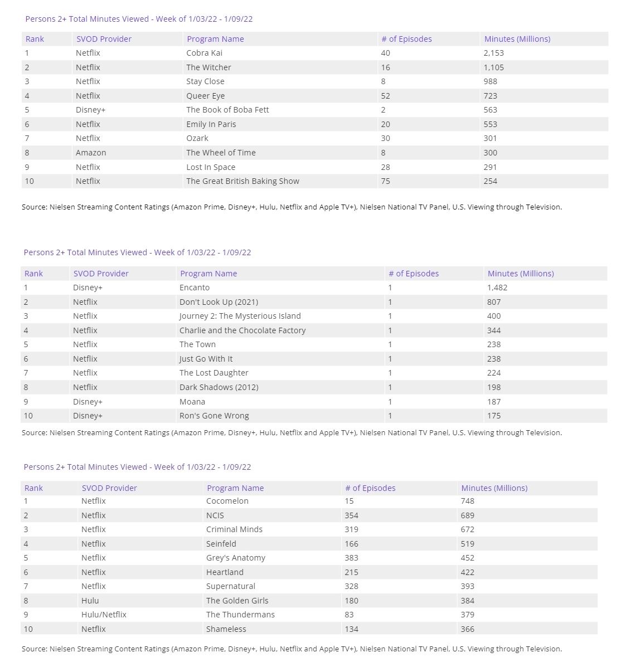Click the Shameless program name
The image size is (630, 672).
[226, 629]
